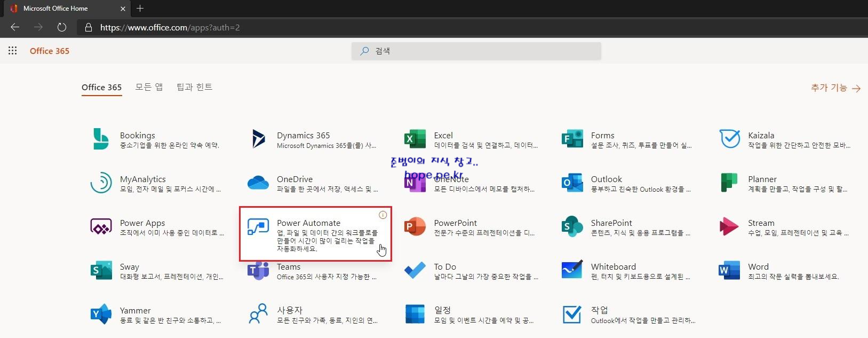Open the Yammer app icon
Screen dimensions: 868x338
[101, 315]
